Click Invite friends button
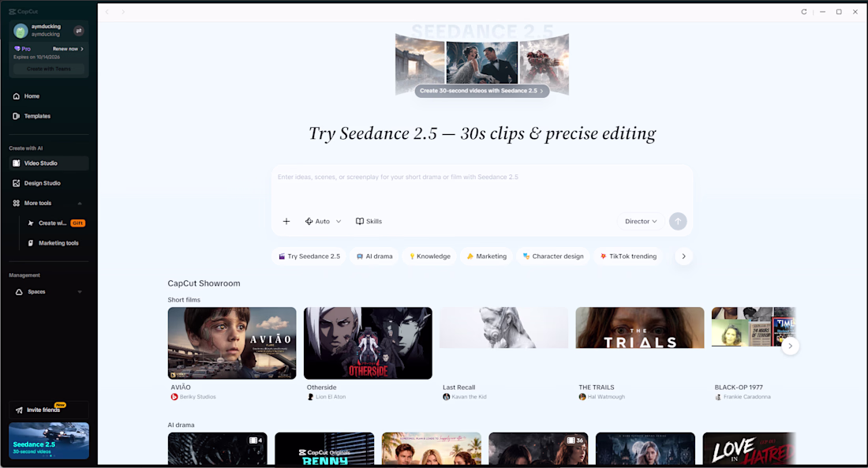The image size is (868, 468). [x=49, y=410]
